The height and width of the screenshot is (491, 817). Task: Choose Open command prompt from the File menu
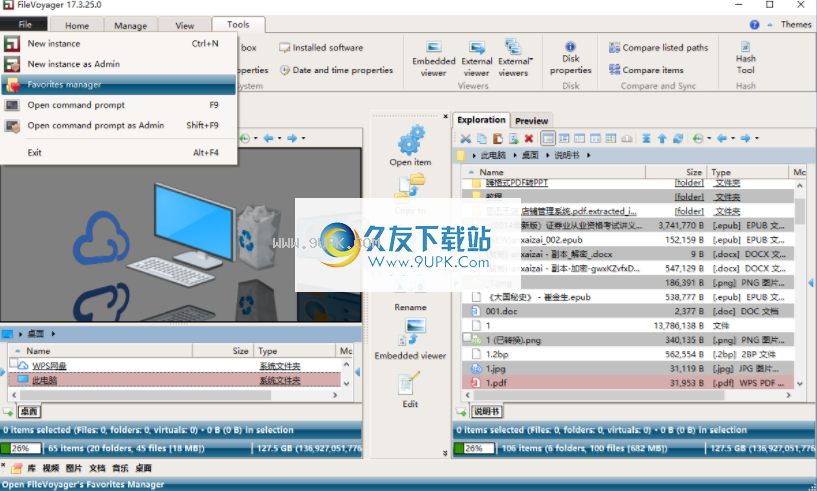tap(119, 105)
